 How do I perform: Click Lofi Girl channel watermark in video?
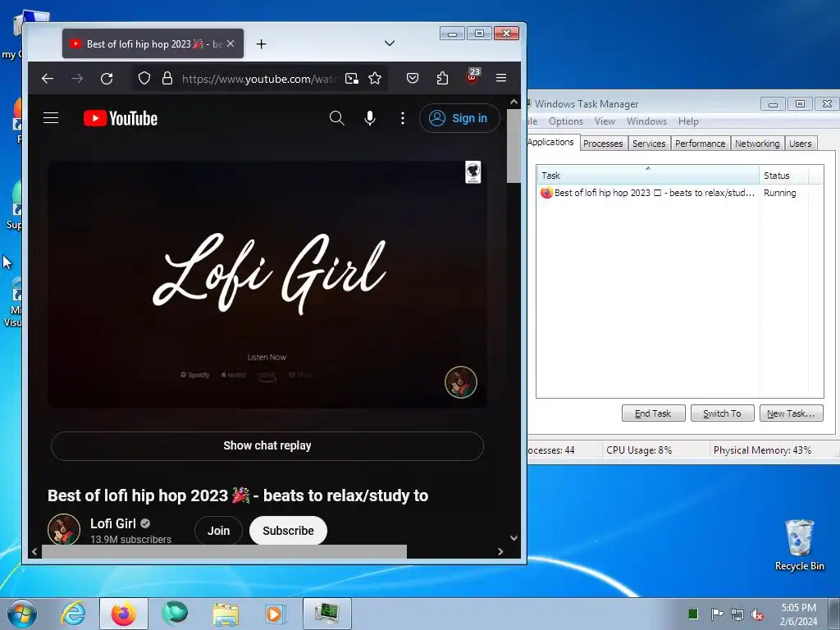461,382
